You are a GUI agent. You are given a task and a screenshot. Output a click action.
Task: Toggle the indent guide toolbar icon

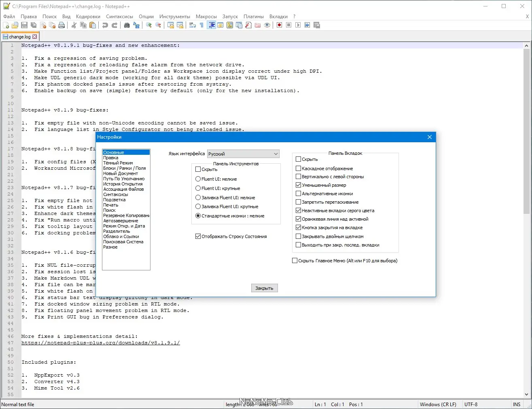(x=211, y=25)
